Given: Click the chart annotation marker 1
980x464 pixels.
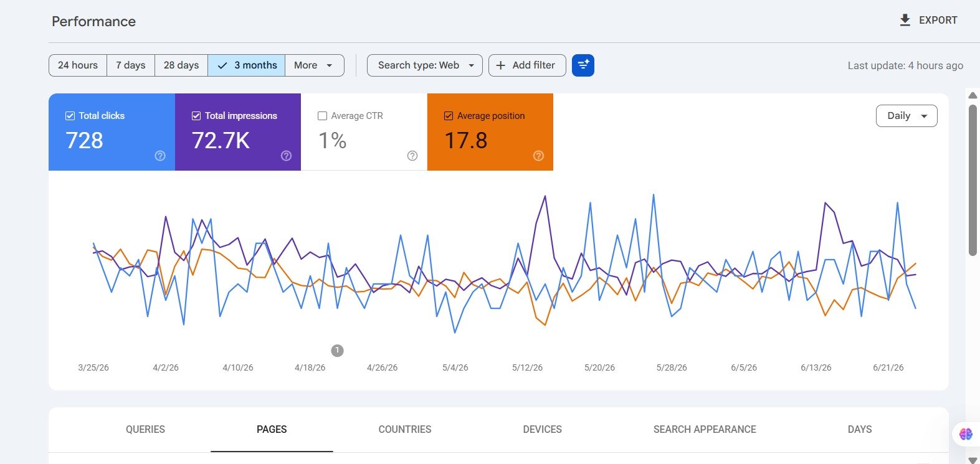Looking at the screenshot, I should pyautogui.click(x=337, y=351).
